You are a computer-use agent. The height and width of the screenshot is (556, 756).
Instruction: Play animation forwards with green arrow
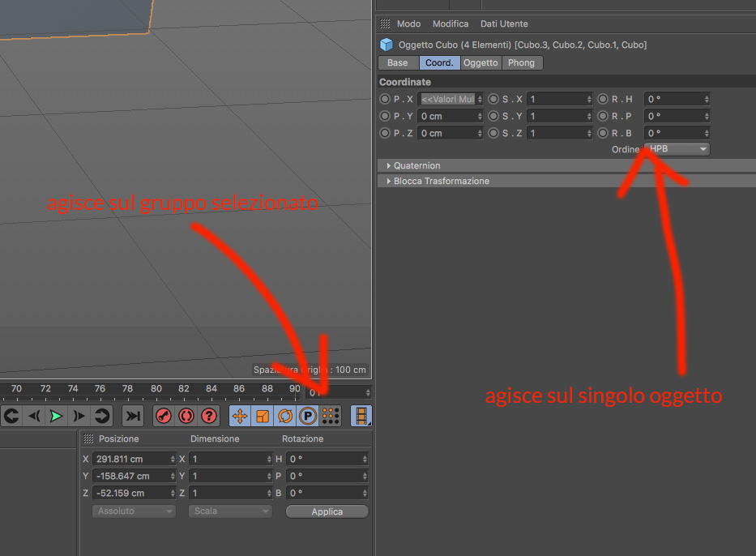click(56, 416)
